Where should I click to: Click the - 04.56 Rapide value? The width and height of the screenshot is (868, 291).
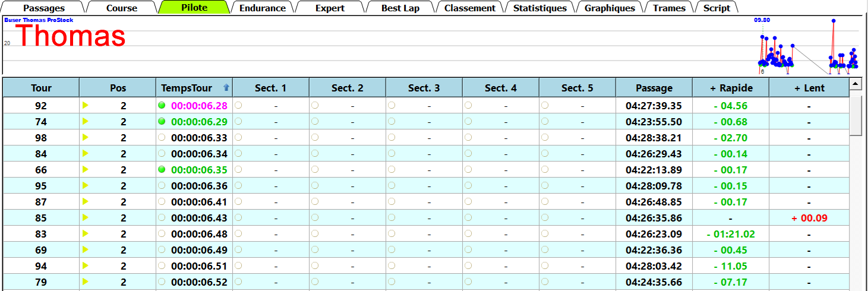pyautogui.click(x=731, y=106)
